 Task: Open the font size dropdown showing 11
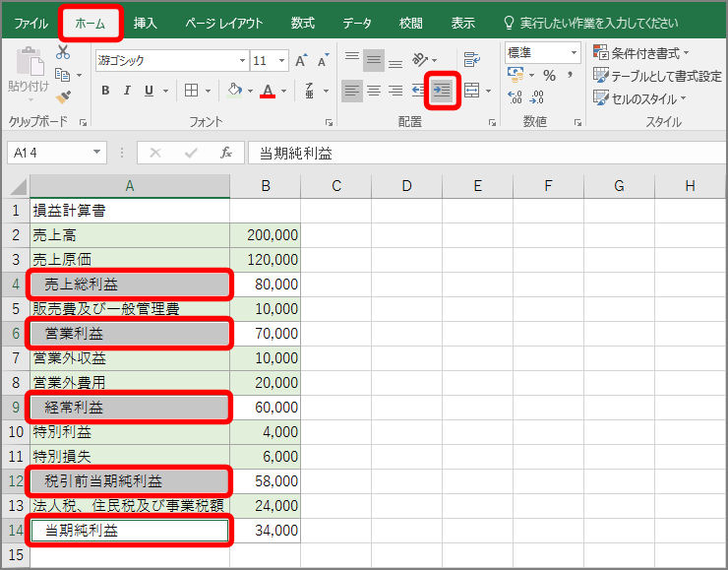point(281,60)
